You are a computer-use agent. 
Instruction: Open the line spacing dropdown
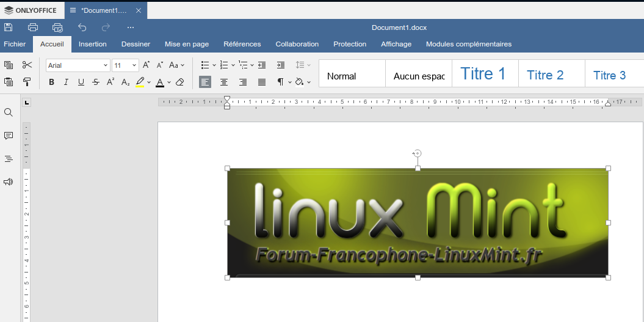pyautogui.click(x=303, y=65)
